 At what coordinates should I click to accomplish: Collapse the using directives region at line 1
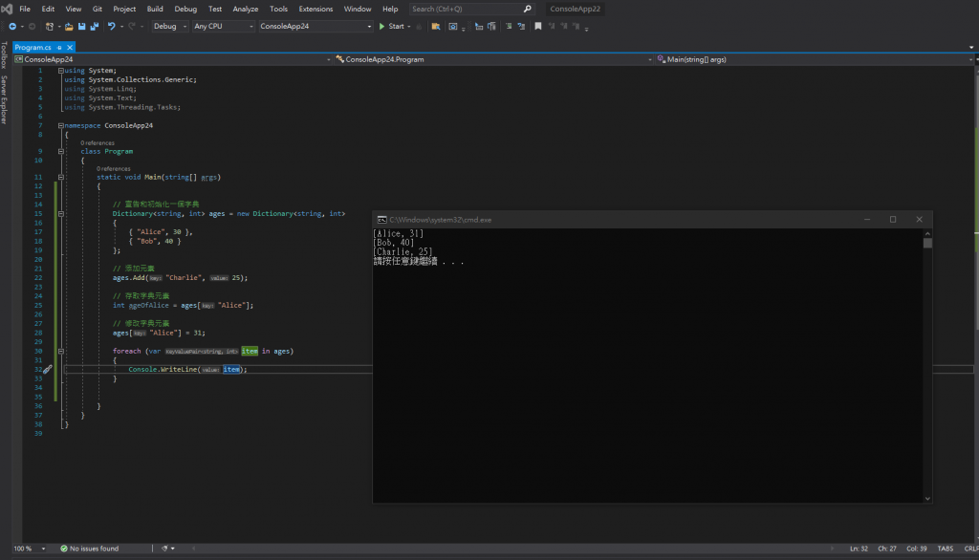(60, 71)
